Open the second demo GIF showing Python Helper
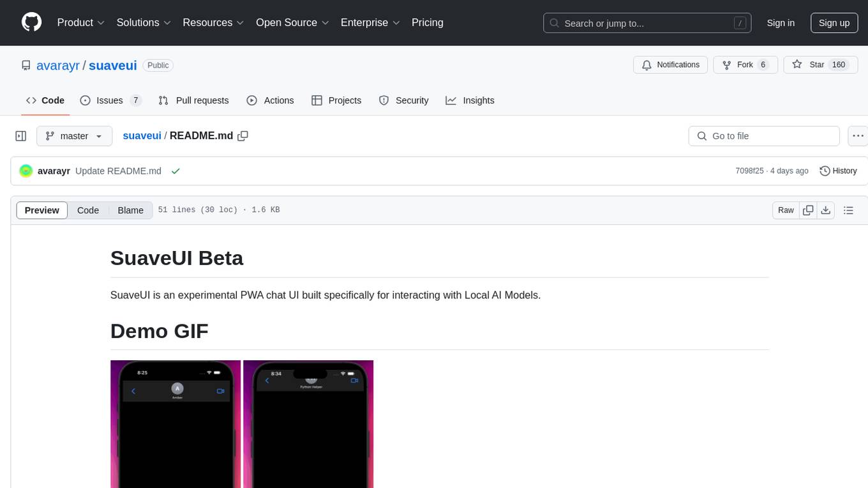868x488 pixels. point(308,424)
